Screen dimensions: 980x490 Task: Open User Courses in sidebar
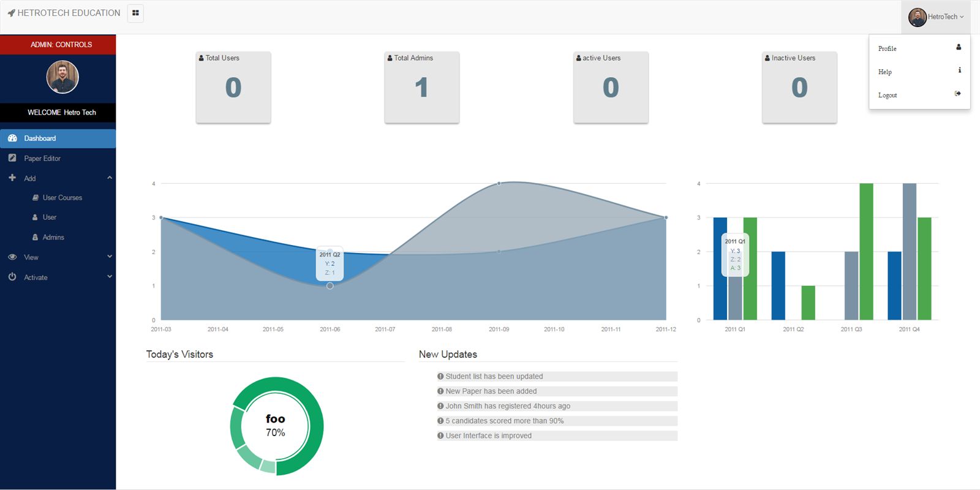(x=62, y=198)
